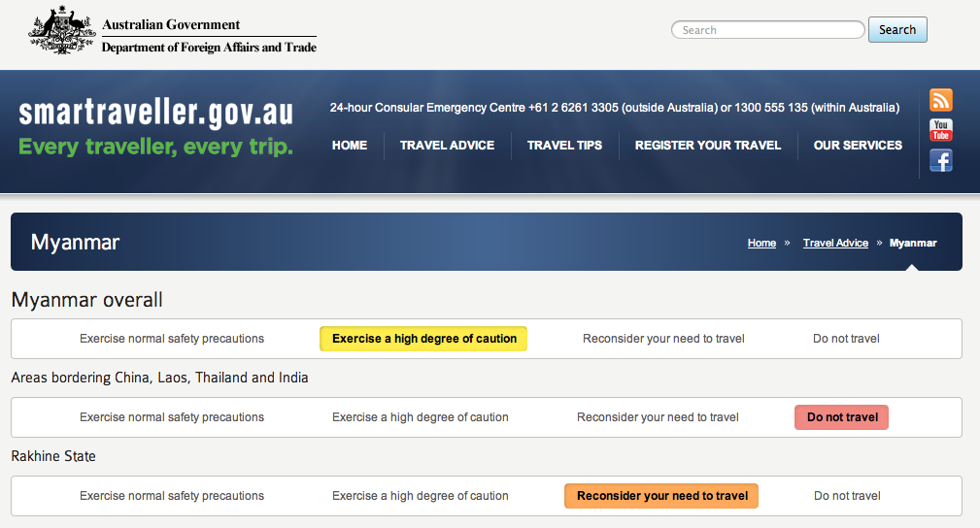Follow the Travel Advice breadcrumb link
The height and width of the screenshot is (528, 980).
tap(835, 243)
